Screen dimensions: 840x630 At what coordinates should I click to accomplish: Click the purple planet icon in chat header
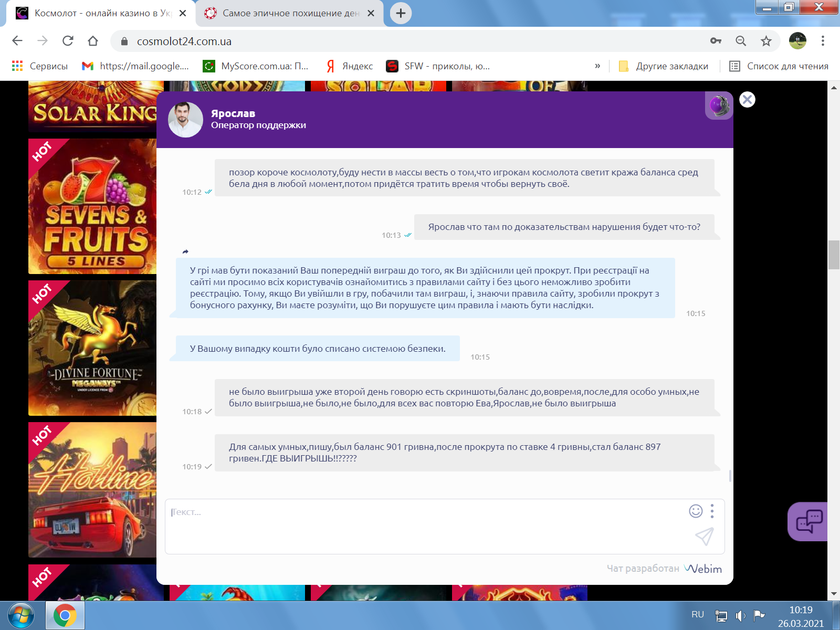point(719,106)
